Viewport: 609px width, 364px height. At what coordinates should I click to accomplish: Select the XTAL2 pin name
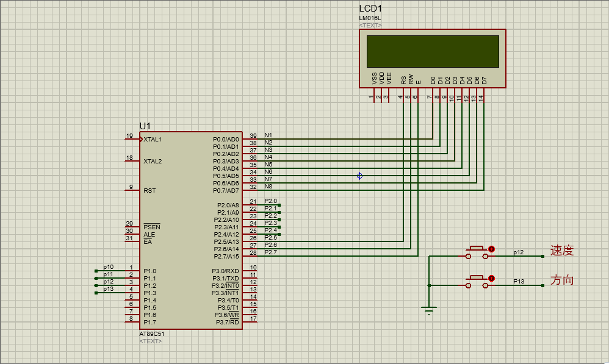153,161
